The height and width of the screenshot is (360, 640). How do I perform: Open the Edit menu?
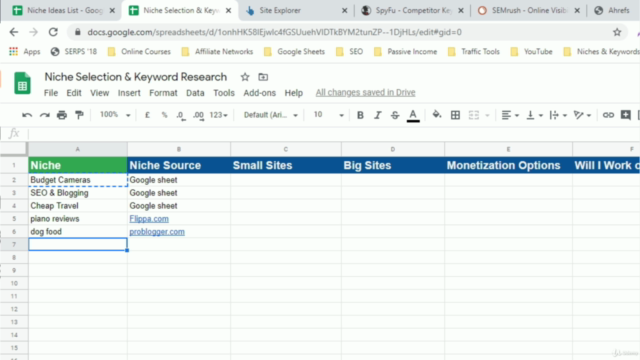coord(74,93)
